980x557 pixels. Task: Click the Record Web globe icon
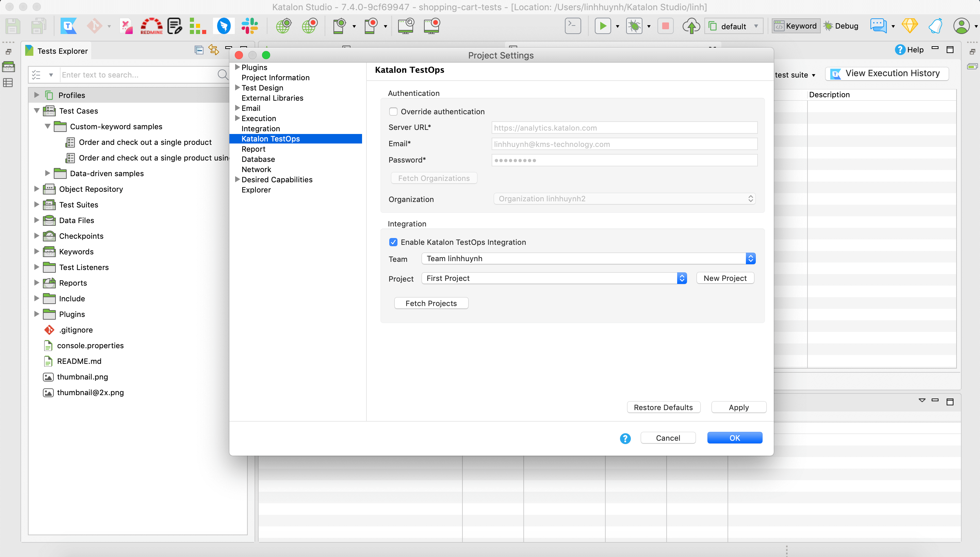[309, 26]
